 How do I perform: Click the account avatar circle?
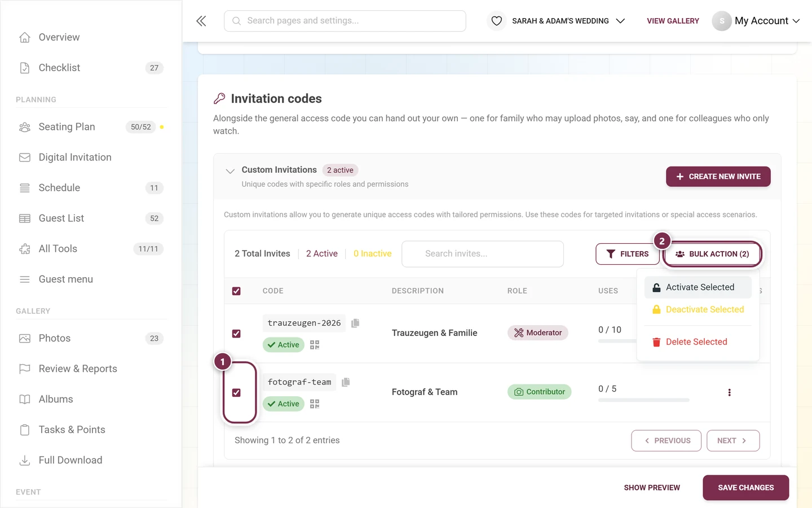721,21
